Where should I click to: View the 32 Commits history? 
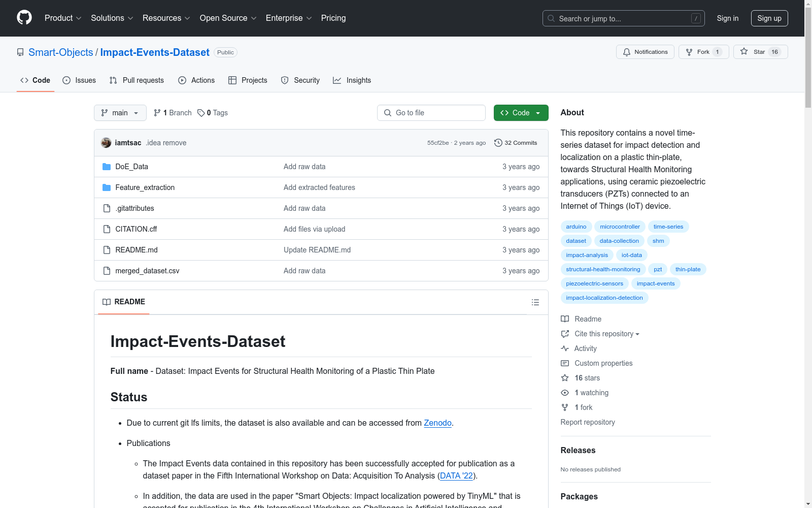pyautogui.click(x=516, y=143)
